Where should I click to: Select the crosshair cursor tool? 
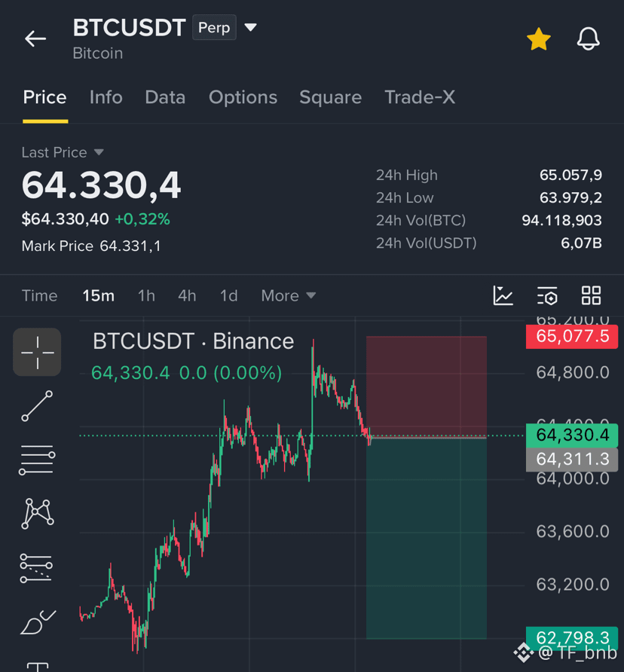[38, 353]
